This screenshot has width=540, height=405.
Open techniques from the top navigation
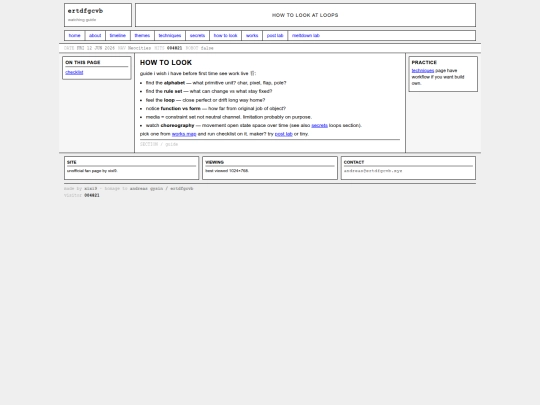point(170,35)
